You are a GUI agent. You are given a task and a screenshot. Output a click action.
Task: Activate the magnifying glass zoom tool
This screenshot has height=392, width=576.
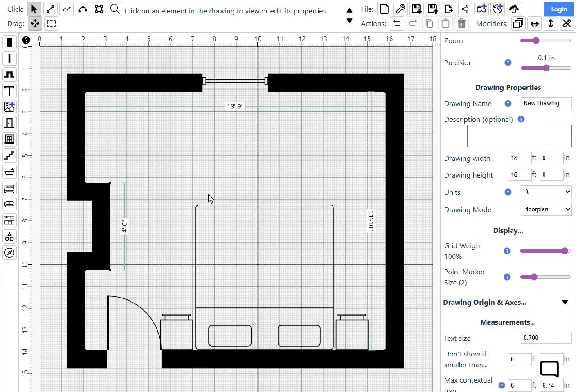coord(115,9)
